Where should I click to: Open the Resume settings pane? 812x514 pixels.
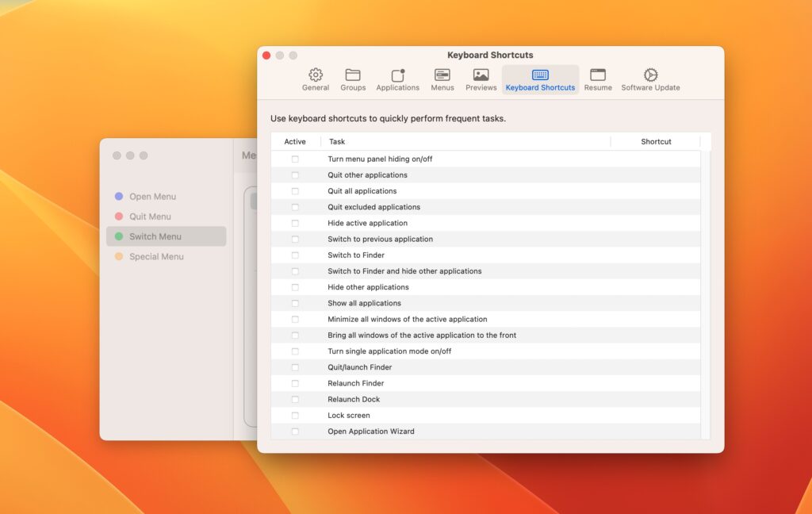[598, 78]
